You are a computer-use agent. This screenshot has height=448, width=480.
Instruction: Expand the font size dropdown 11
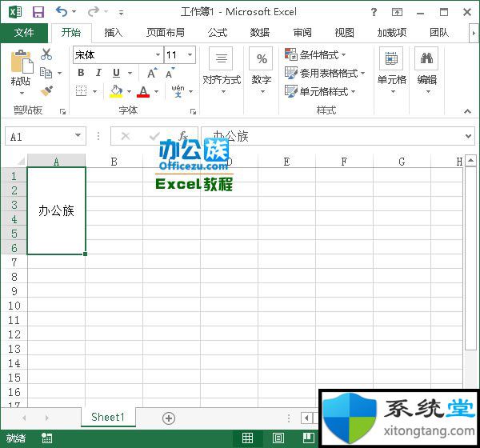[x=190, y=55]
